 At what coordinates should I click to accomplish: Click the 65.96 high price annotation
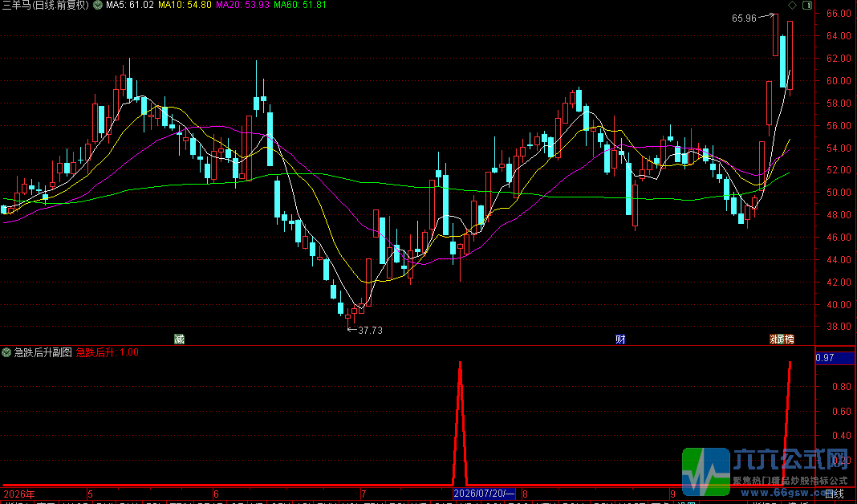[x=744, y=18]
